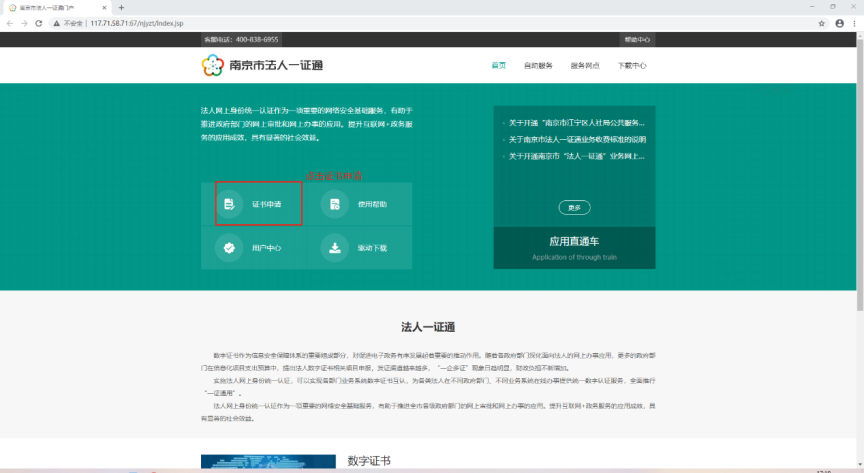Open 下载中心 from the navigation bar
Image resolution: width=864 pixels, height=473 pixels.
coord(632,66)
